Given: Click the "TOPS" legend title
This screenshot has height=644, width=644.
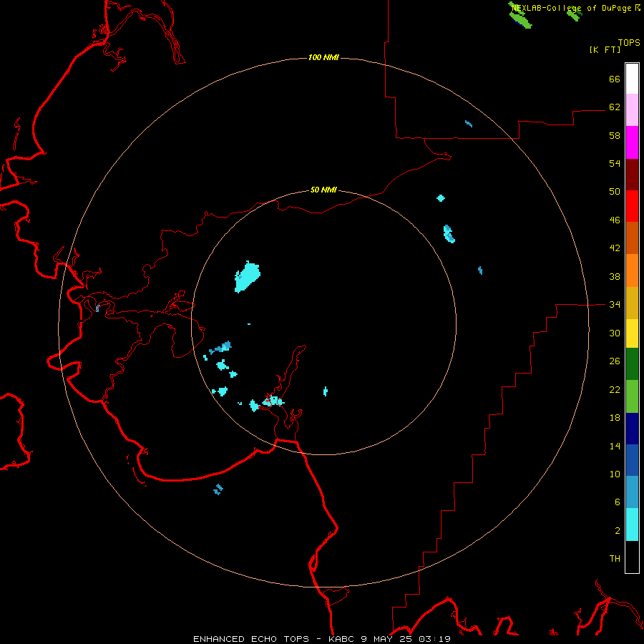Looking at the screenshot, I should tap(629, 43).
